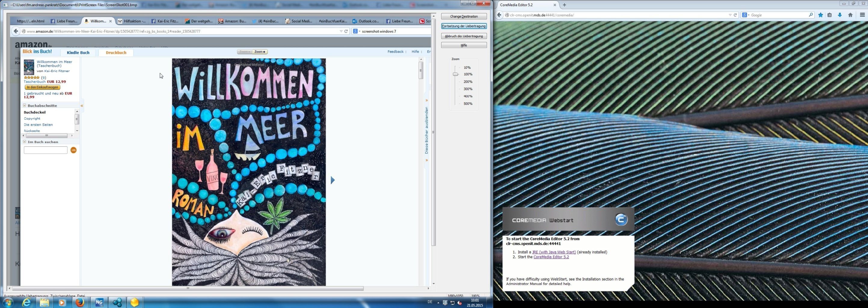Choose search engine in right Firefox
Screen dimensions: 868x308
[745, 15]
